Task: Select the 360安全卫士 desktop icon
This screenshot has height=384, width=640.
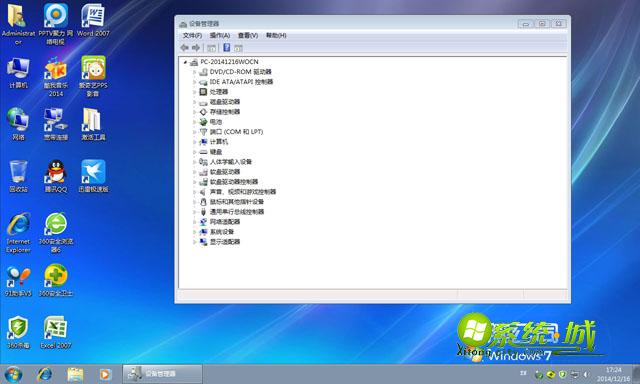Action: point(56,281)
